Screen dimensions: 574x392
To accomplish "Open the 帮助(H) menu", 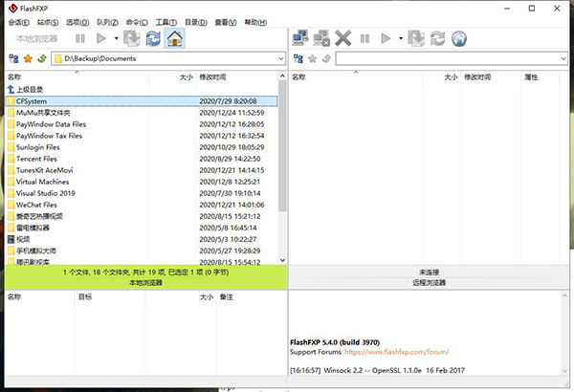I will 255,22.
